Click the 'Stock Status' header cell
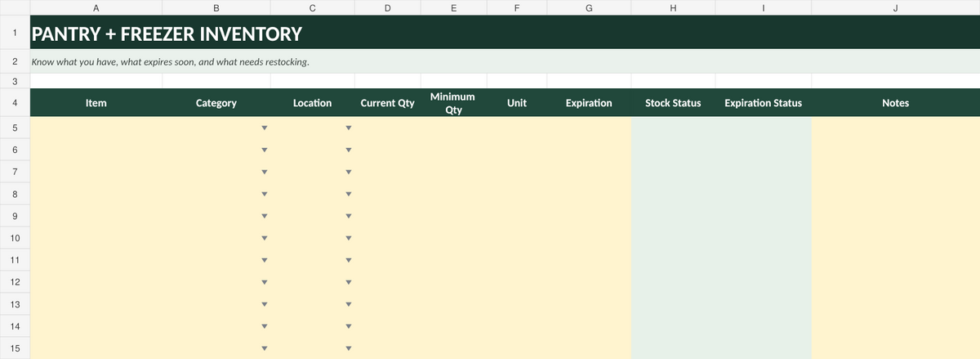Viewport: 980px width, 359px height. (673, 103)
